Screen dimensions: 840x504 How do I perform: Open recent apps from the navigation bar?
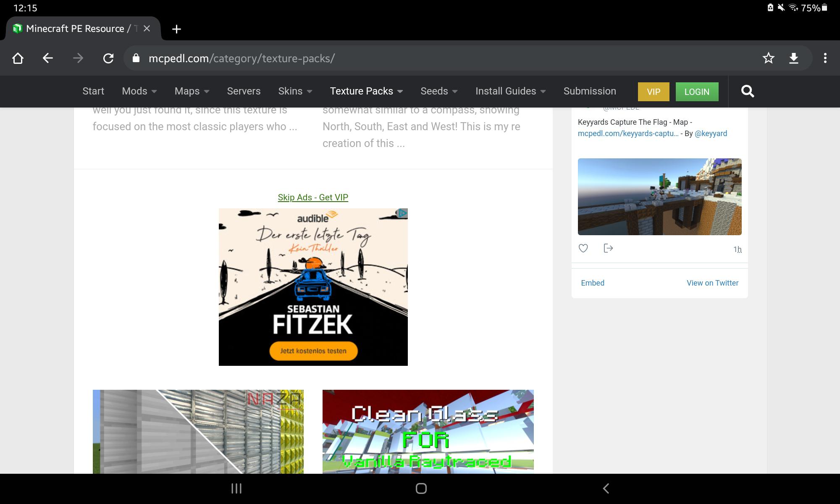click(x=236, y=488)
